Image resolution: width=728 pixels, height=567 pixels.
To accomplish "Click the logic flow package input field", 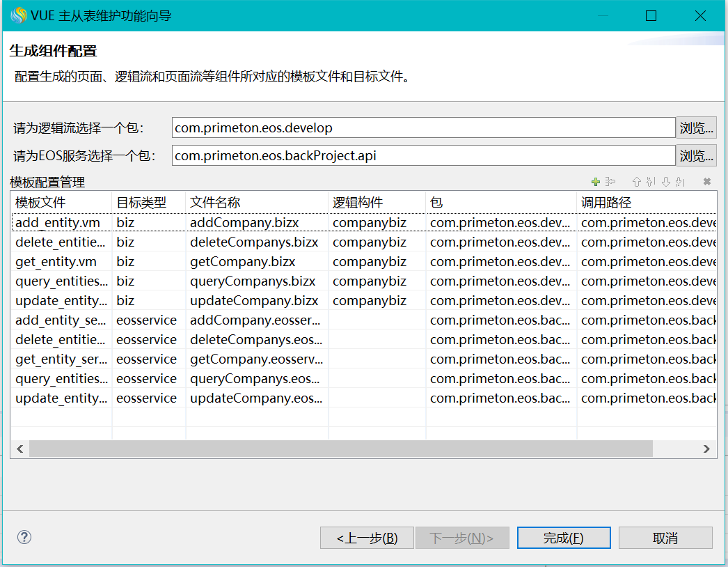I will pos(423,127).
